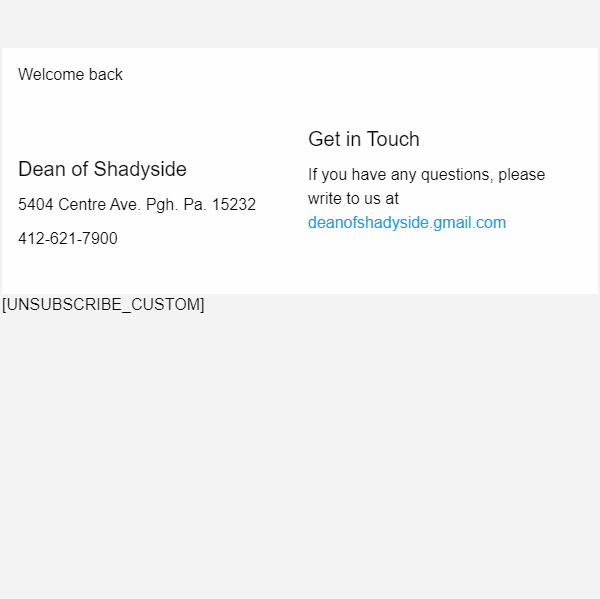Select the "Dean of Shadyside" heading
The height and width of the screenshot is (599, 600).
(102, 169)
